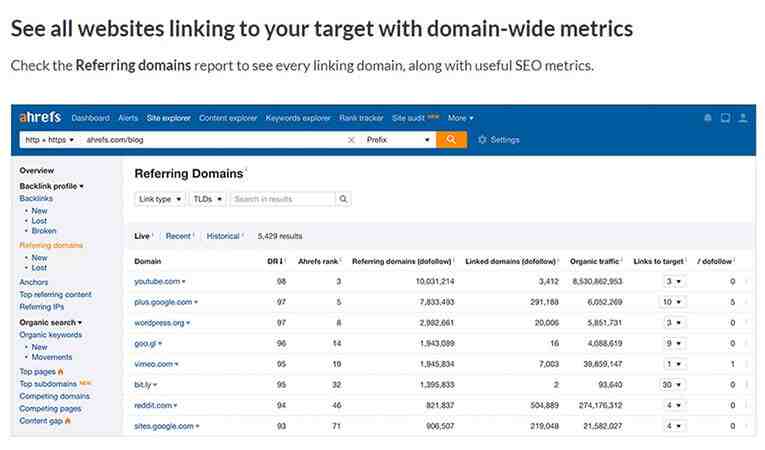Expand plus.google.com links to target 10

672,302
